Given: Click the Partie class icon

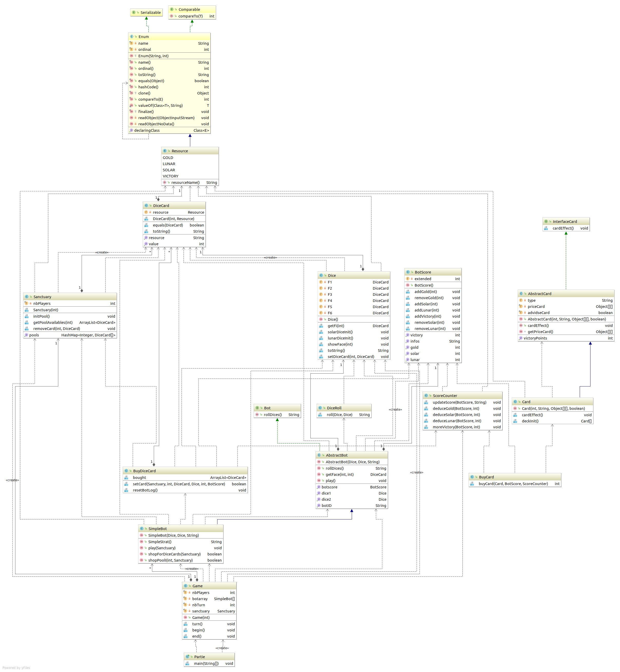Looking at the screenshot, I should (x=188, y=657).
